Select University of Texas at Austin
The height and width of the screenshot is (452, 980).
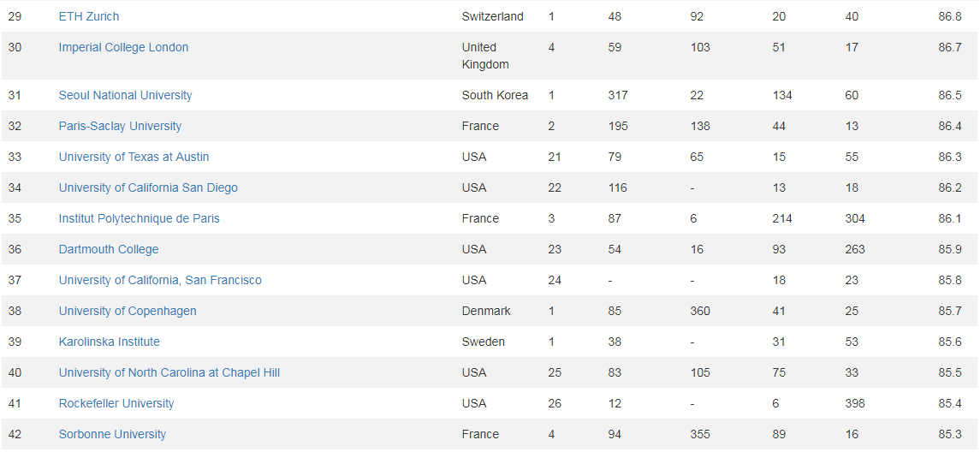point(134,157)
